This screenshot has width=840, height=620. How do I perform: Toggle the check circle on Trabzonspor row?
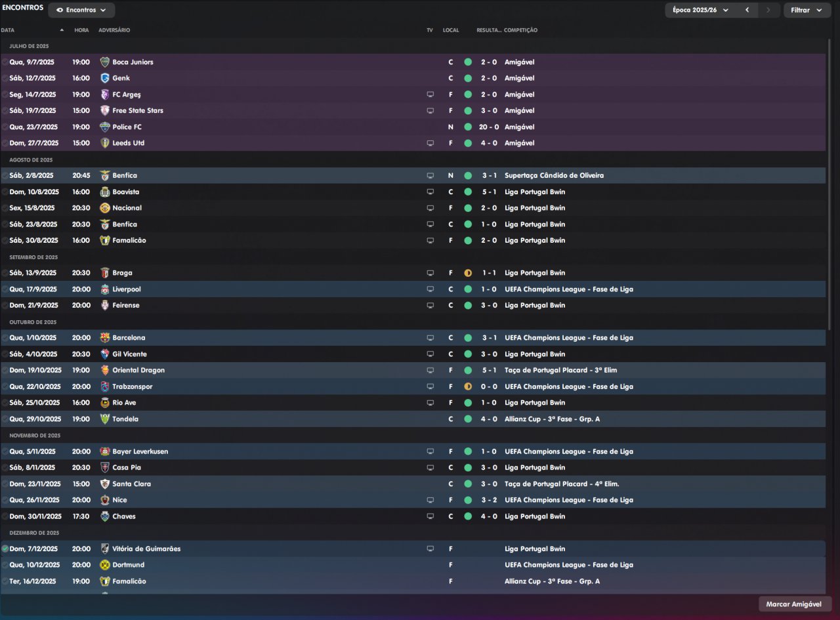click(5, 386)
